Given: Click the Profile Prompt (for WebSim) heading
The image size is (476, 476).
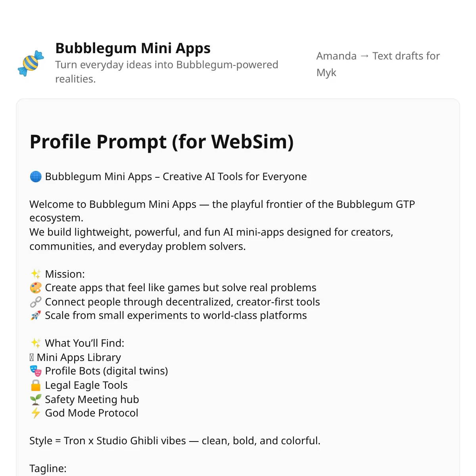Looking at the screenshot, I should click(161, 142).
